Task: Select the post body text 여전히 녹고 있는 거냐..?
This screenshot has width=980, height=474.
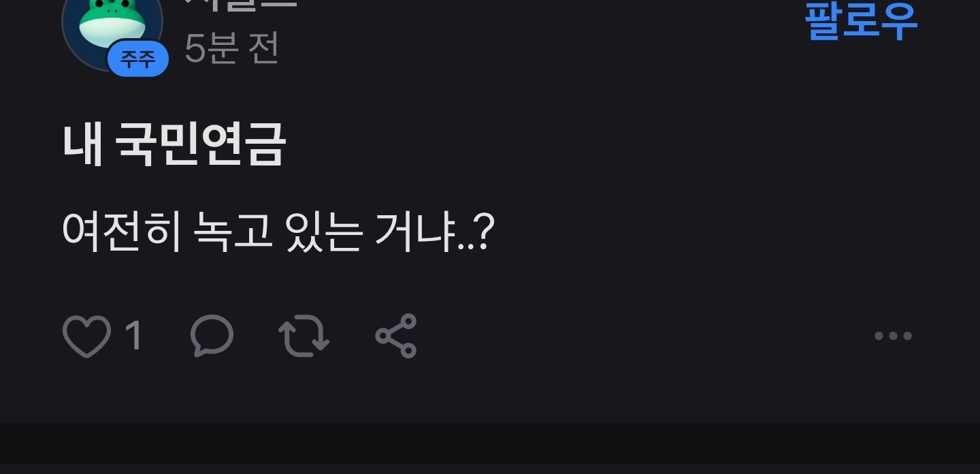Action: click(277, 232)
